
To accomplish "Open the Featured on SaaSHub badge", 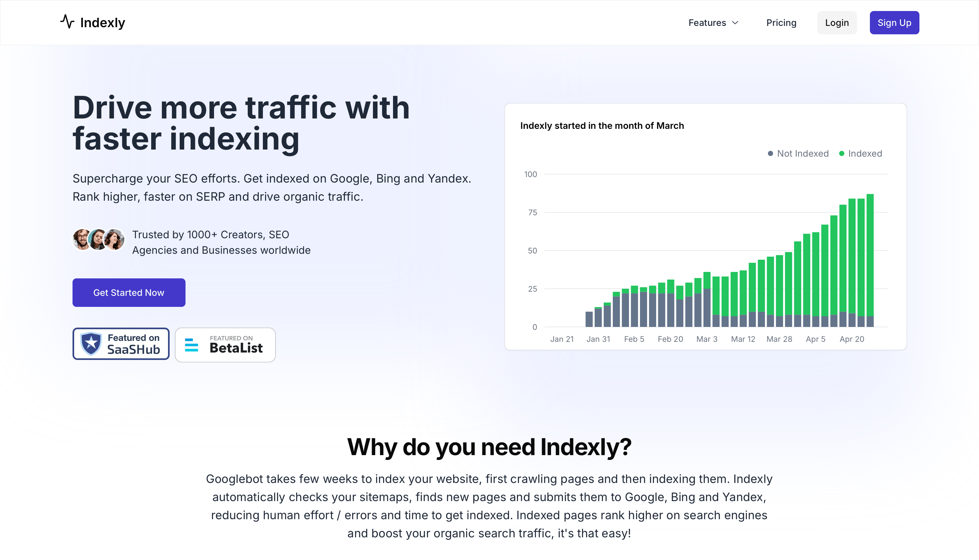I will coord(121,344).
